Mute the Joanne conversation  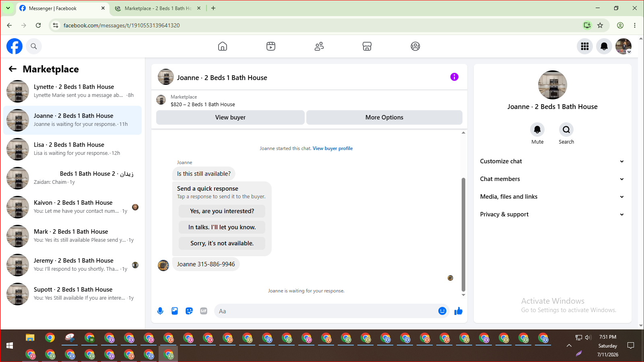(x=537, y=130)
